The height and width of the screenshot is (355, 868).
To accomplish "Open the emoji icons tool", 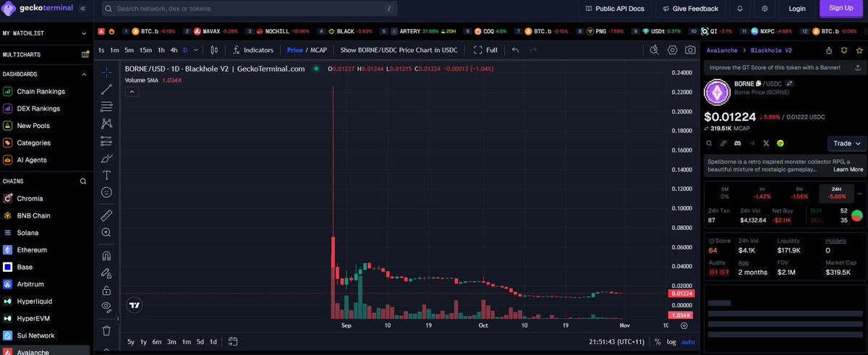I will [106, 192].
